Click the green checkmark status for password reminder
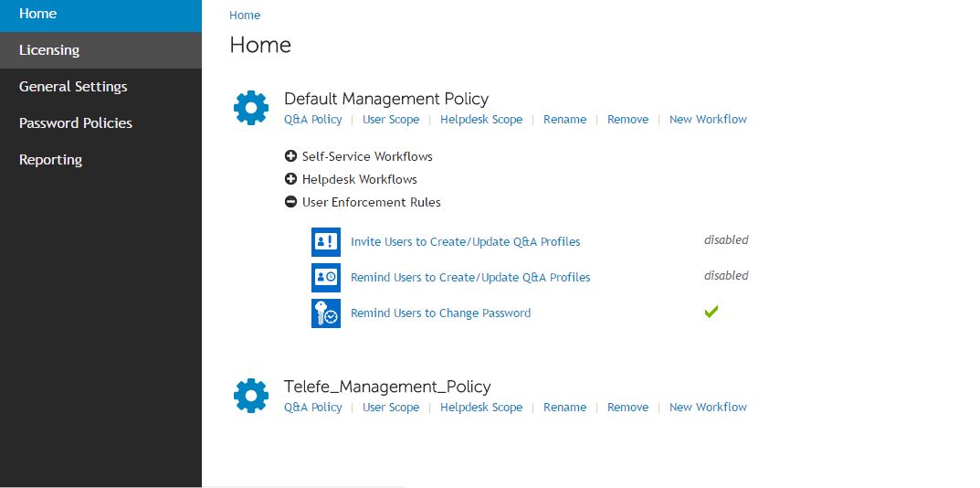This screenshot has width=980, height=488. 711,311
